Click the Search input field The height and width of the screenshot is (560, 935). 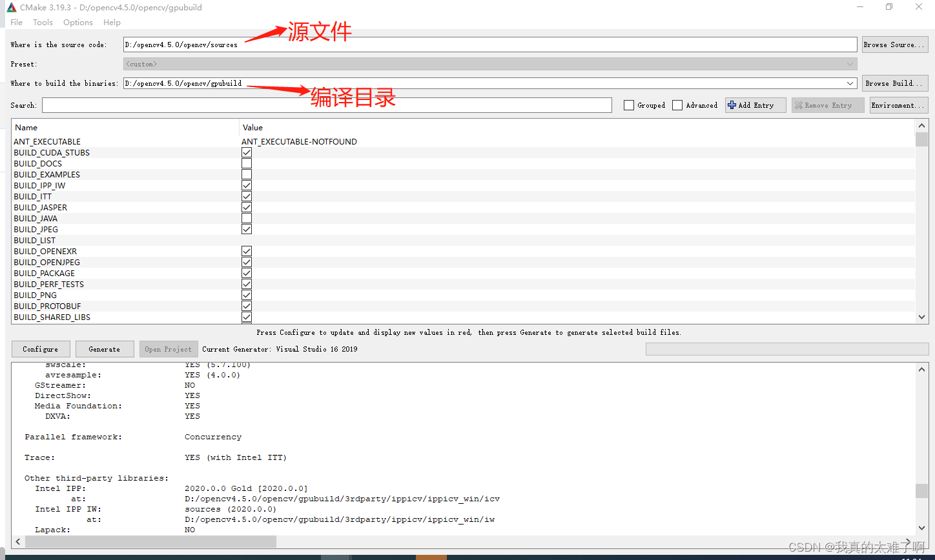327,105
